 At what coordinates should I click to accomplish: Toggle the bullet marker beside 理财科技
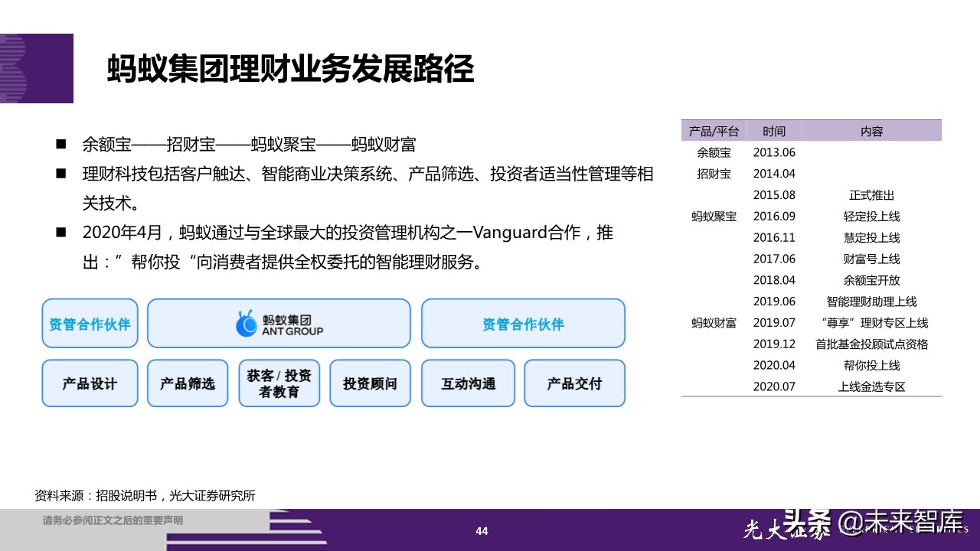61,174
